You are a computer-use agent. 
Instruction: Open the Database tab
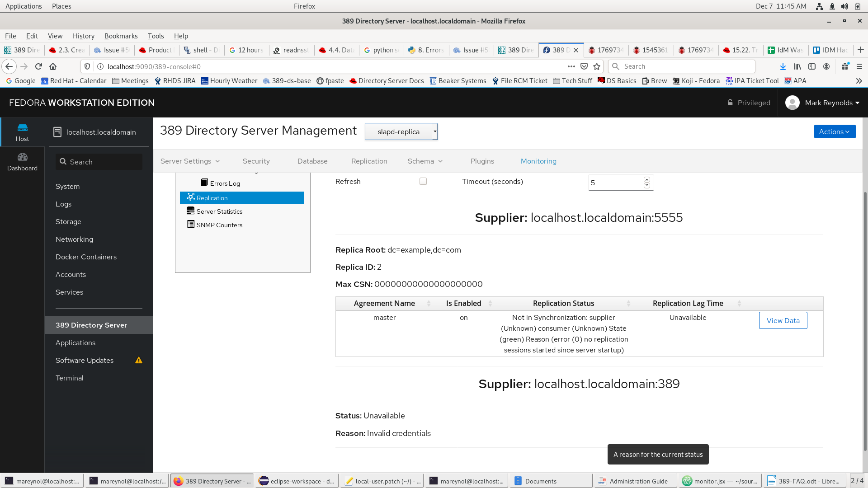tap(312, 161)
